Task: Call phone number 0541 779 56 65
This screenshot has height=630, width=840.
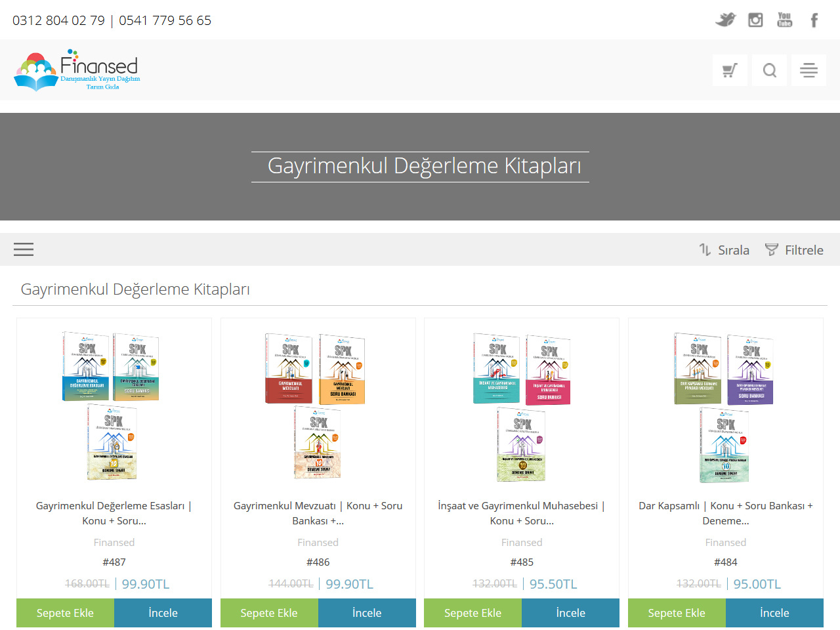Action: 165,20
